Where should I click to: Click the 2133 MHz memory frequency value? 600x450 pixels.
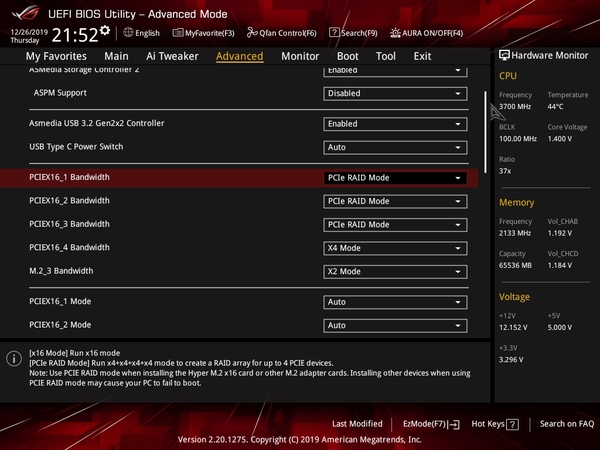point(515,233)
